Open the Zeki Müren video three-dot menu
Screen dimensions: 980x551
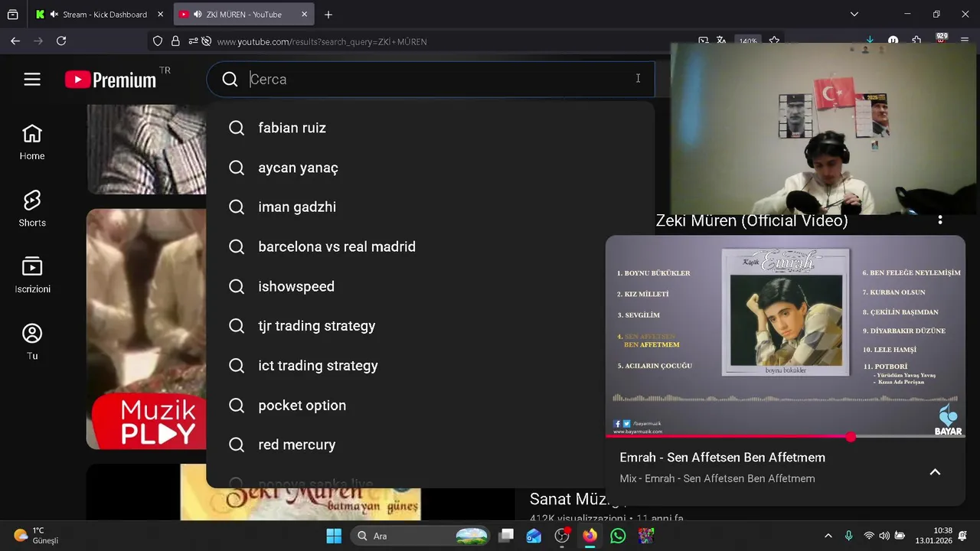pyautogui.click(x=939, y=220)
